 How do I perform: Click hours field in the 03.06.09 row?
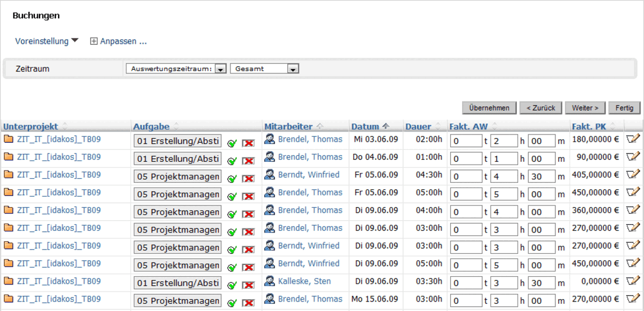[x=505, y=142]
